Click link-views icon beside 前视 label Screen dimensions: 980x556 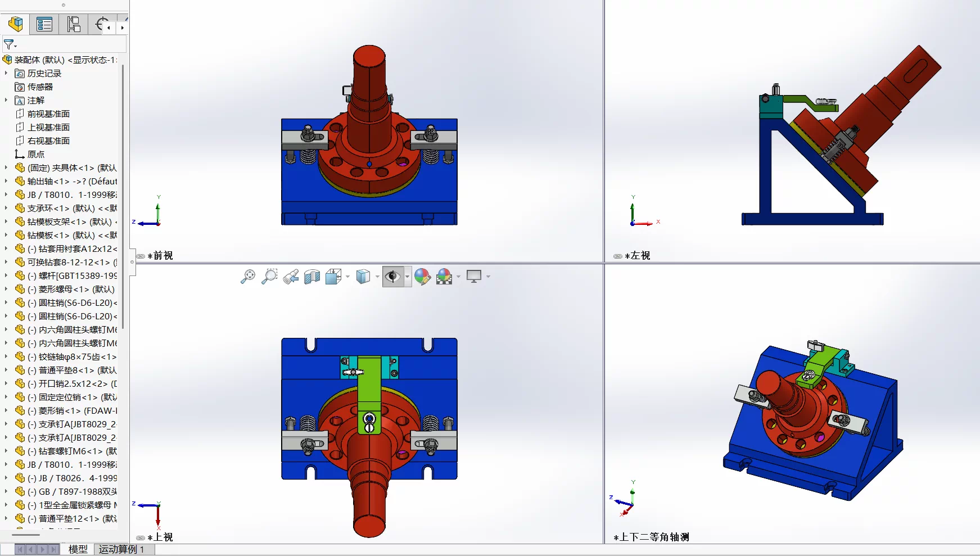tap(141, 256)
